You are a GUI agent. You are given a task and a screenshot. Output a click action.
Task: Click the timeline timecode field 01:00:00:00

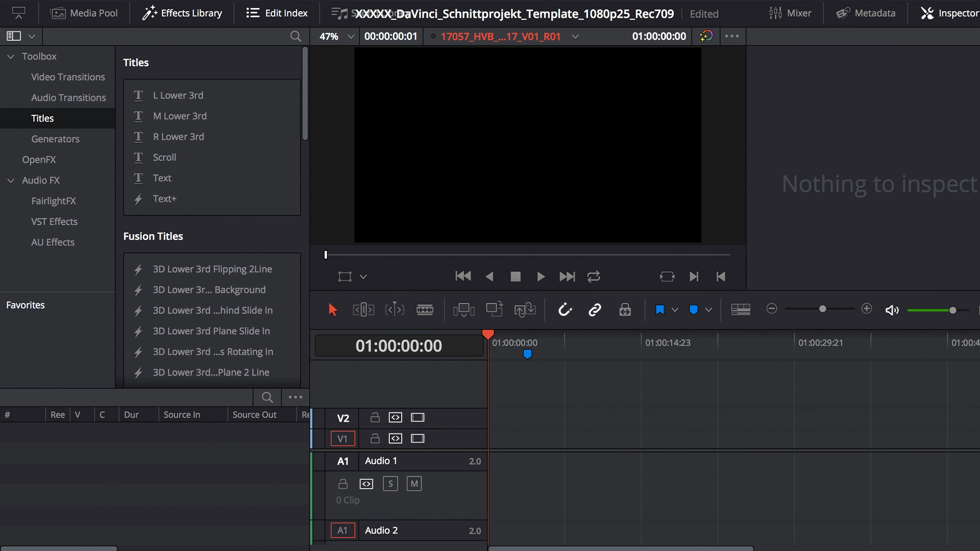tap(399, 345)
